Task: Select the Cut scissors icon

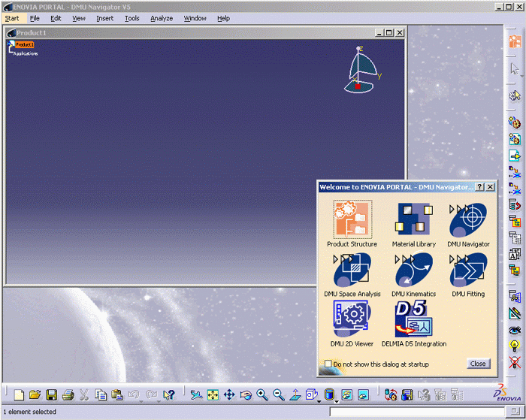Action: tap(84, 395)
